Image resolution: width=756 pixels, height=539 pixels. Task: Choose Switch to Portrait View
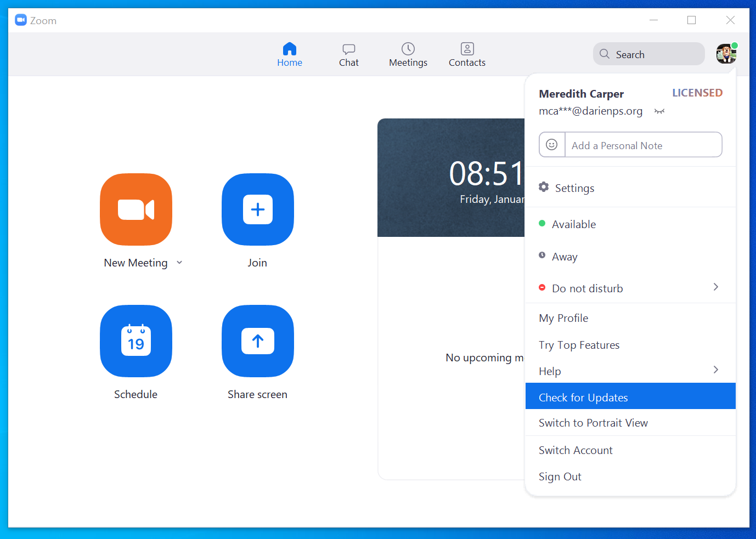click(x=630, y=423)
